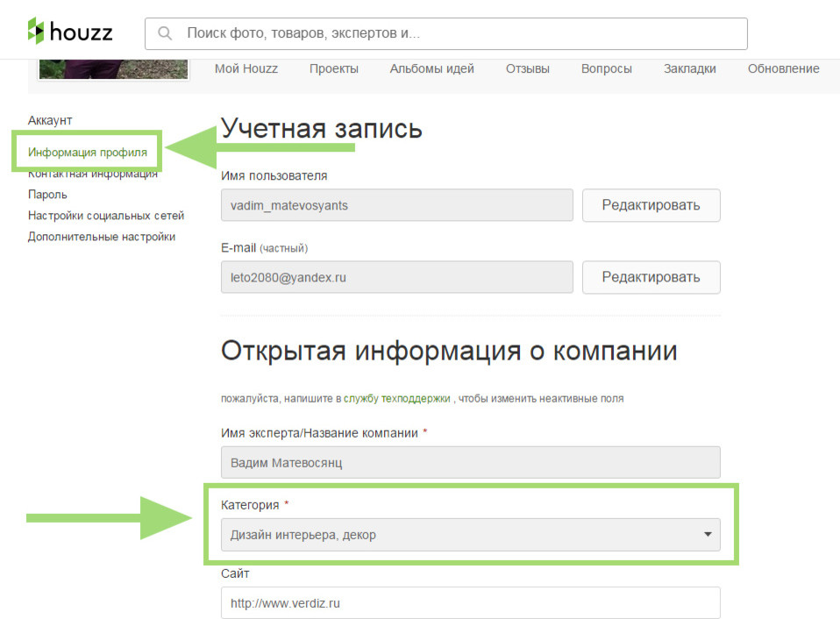Expand the category selector showing Дизайн интерьера, декор
This screenshot has width=840, height=619.
click(470, 535)
